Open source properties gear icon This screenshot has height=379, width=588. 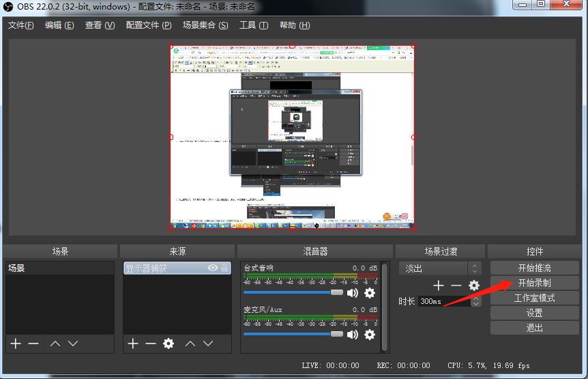[x=168, y=343]
